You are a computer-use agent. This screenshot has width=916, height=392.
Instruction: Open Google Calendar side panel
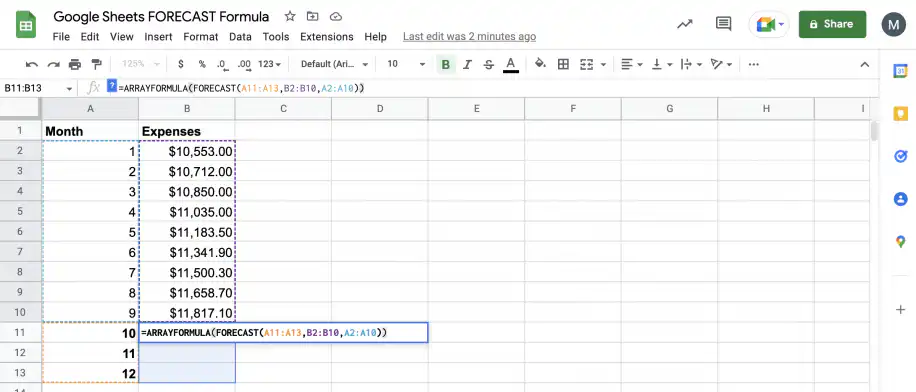pyautogui.click(x=900, y=71)
